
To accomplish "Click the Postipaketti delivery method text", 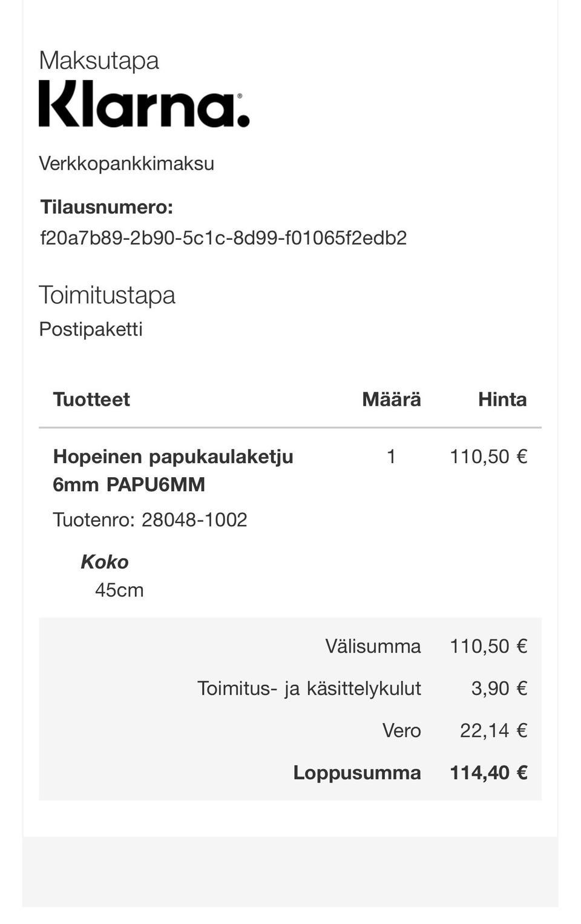I will 91,329.
